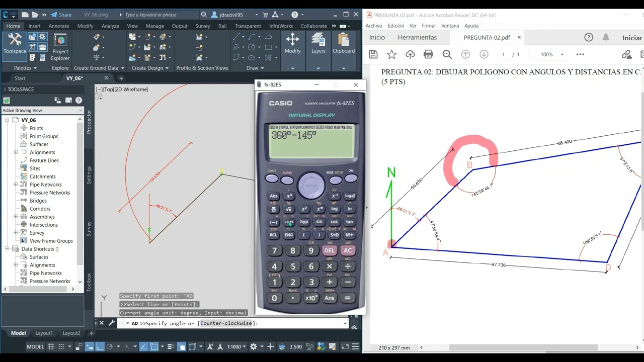Image resolution: width=644 pixels, height=362 pixels.
Task: Expand the Pipe Networks tree node
Action: click(x=16, y=185)
